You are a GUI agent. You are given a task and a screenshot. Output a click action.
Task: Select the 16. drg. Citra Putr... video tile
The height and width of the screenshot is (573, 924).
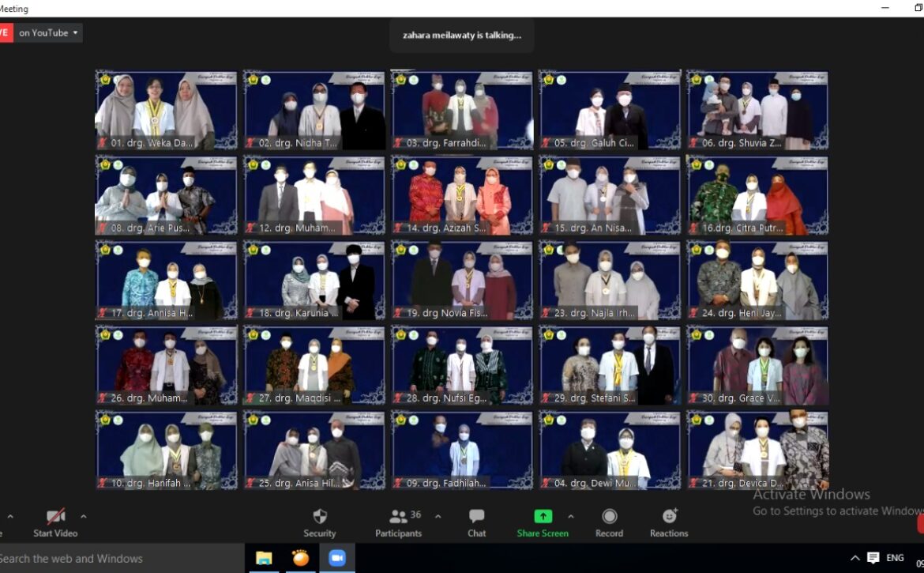(758, 195)
